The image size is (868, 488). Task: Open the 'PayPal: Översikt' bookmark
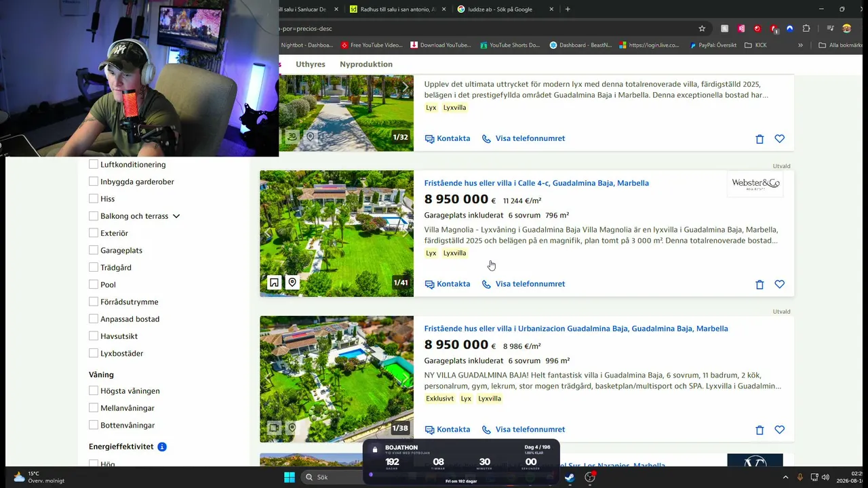[x=713, y=45]
